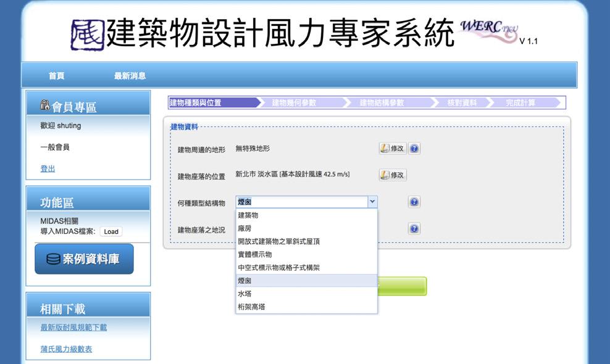This screenshot has width=610, height=364.
Task: Go to step 核對資料
Action: [462, 102]
